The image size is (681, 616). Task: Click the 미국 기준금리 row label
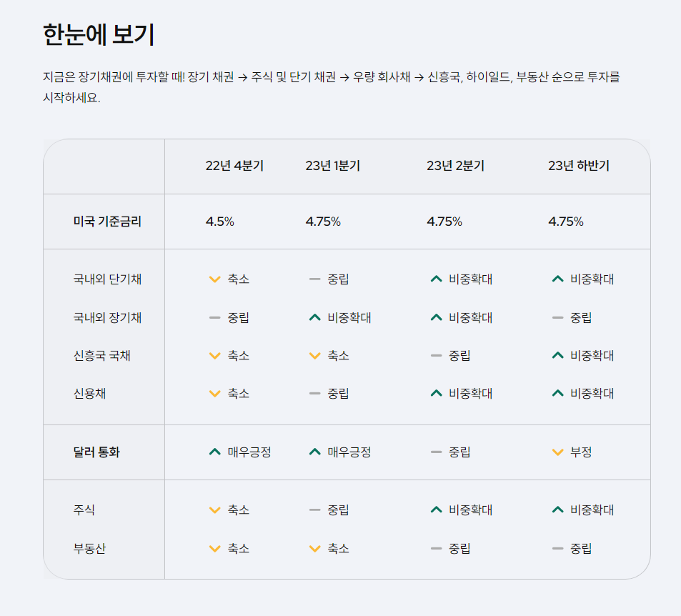107,222
